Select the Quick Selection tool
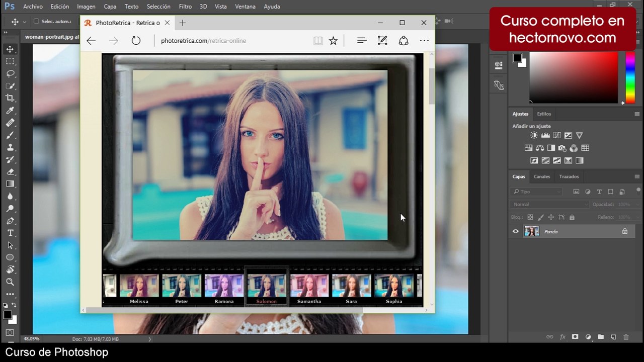The height and width of the screenshot is (362, 644). pos(10,86)
